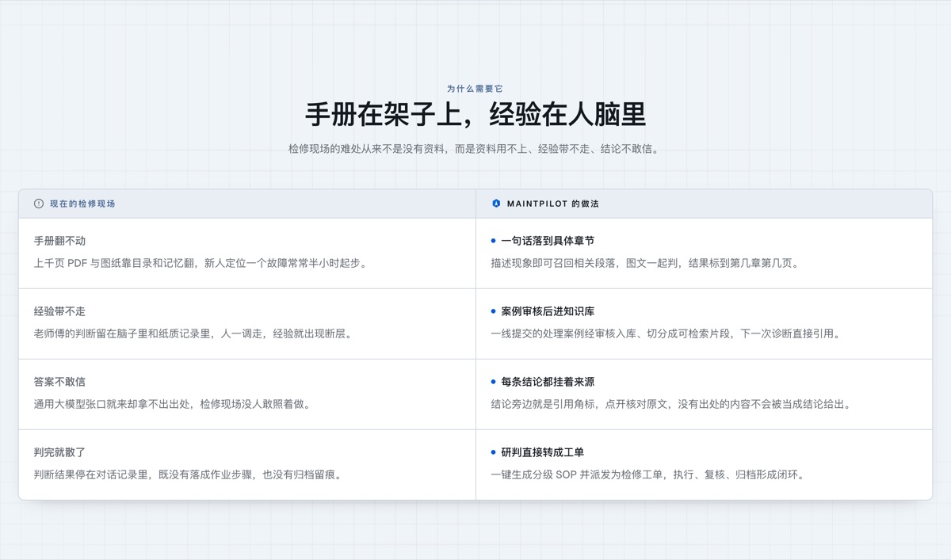The height and width of the screenshot is (560, 951).
Task: Click the row title 答案不敢信
Action: pyautogui.click(x=59, y=382)
